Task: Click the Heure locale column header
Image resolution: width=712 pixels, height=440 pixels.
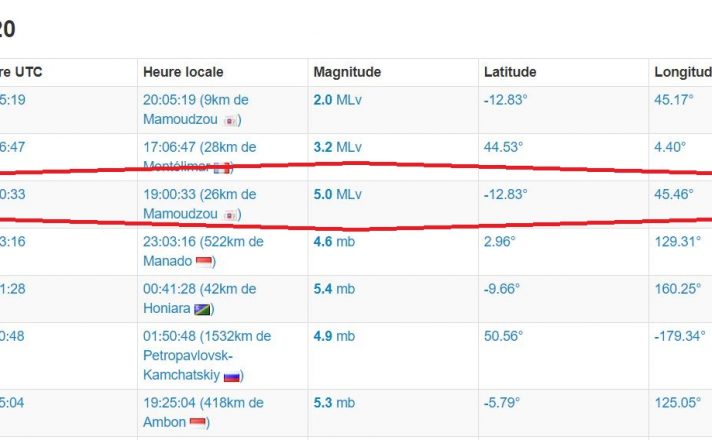Action: tap(183, 72)
